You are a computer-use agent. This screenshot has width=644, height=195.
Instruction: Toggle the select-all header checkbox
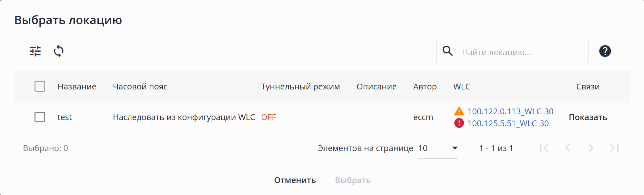pyautogui.click(x=40, y=87)
